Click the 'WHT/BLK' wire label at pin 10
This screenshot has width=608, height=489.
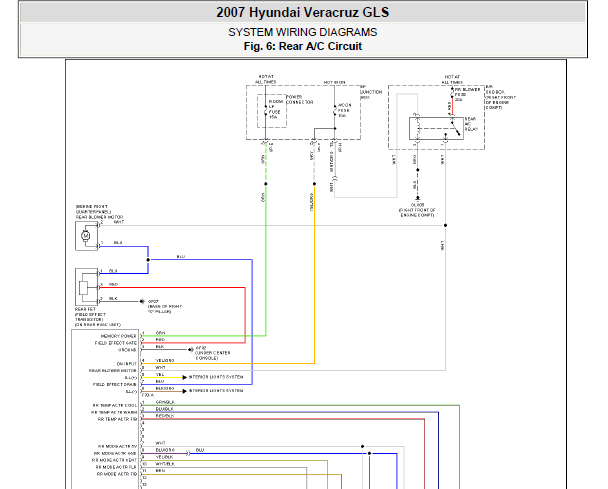point(165,464)
